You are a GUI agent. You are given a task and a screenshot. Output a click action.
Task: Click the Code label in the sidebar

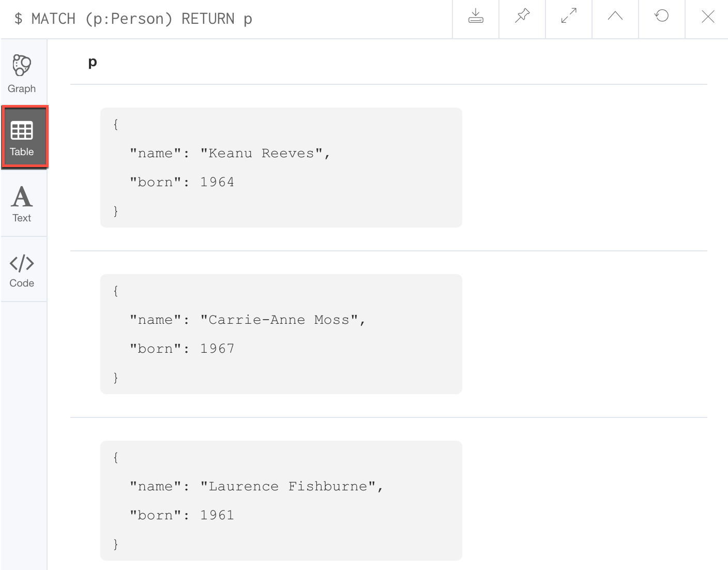pos(21,283)
